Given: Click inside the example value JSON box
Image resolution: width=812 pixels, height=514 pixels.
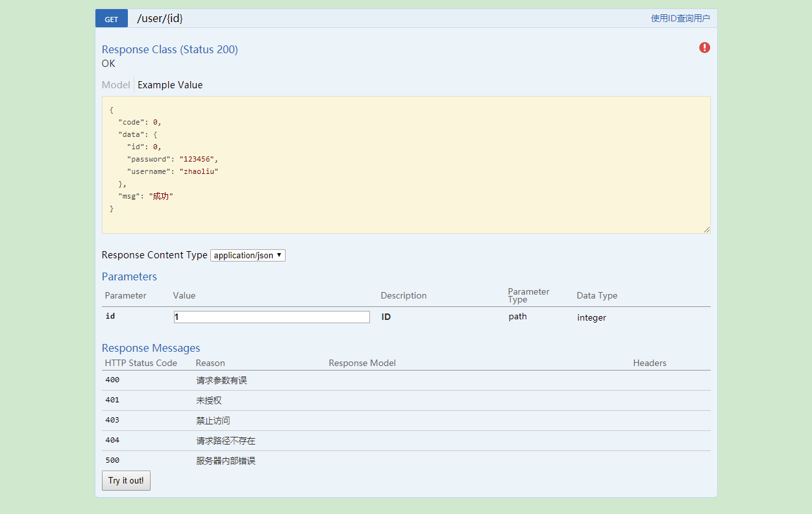Looking at the screenshot, I should tap(406, 165).
